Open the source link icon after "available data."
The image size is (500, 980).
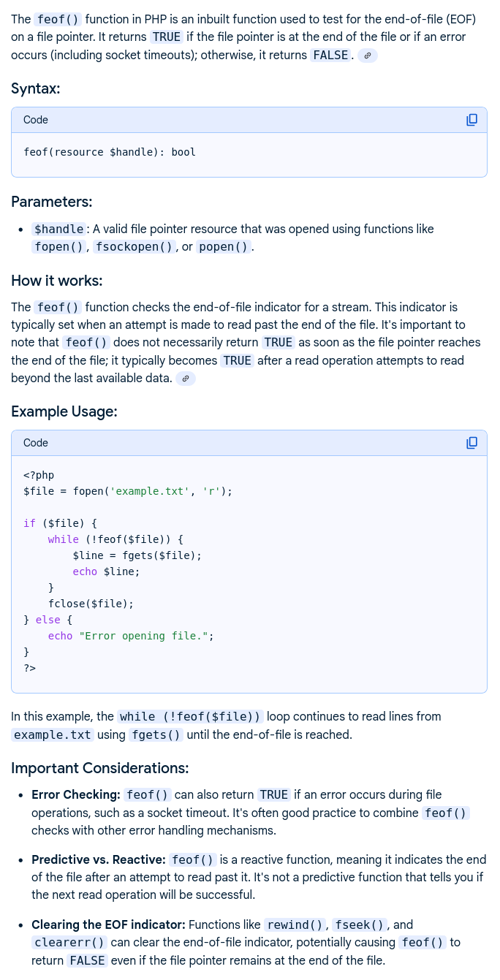pyautogui.click(x=186, y=379)
